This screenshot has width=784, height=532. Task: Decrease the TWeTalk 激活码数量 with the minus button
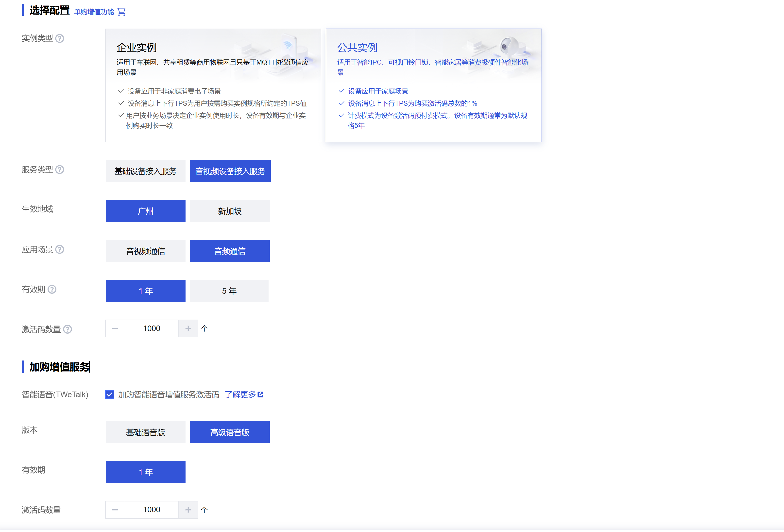(x=115, y=510)
